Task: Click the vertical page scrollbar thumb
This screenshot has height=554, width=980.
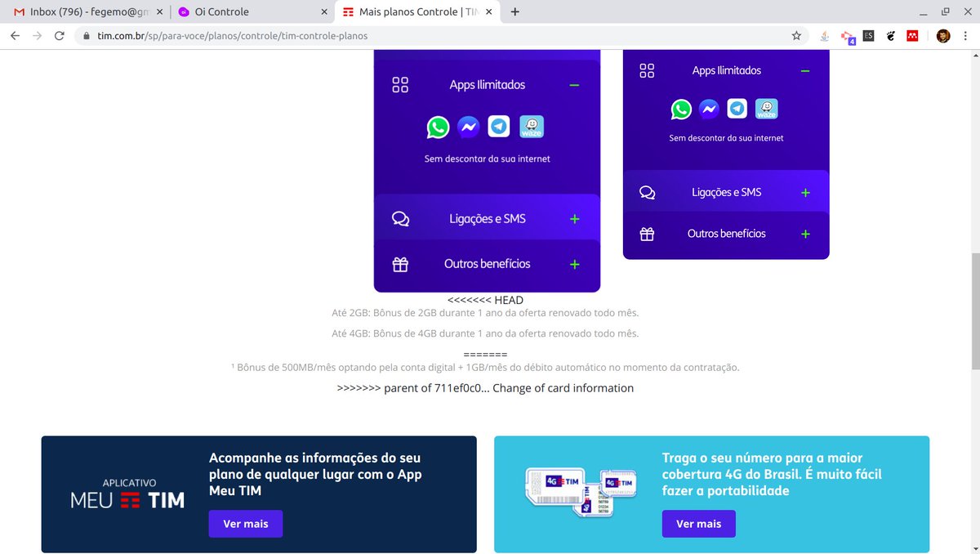Action: click(974, 311)
